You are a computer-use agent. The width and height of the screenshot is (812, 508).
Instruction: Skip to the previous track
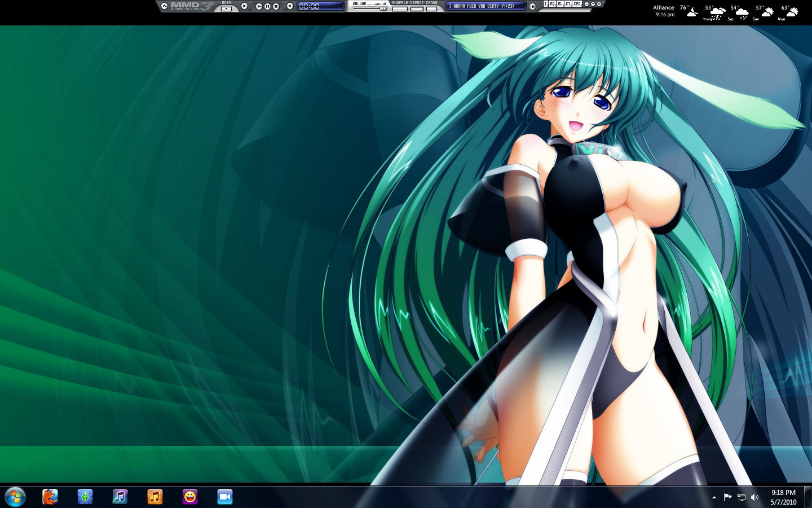(x=244, y=6)
